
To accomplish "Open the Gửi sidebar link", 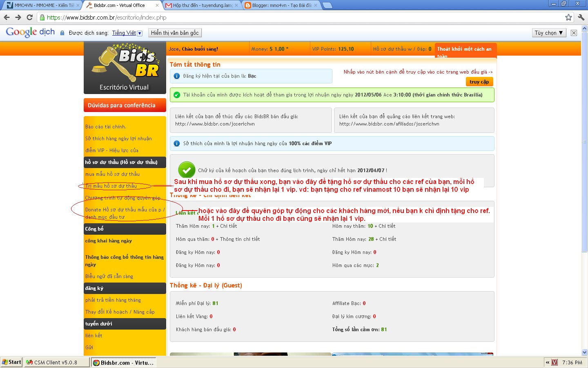I will tap(89, 348).
